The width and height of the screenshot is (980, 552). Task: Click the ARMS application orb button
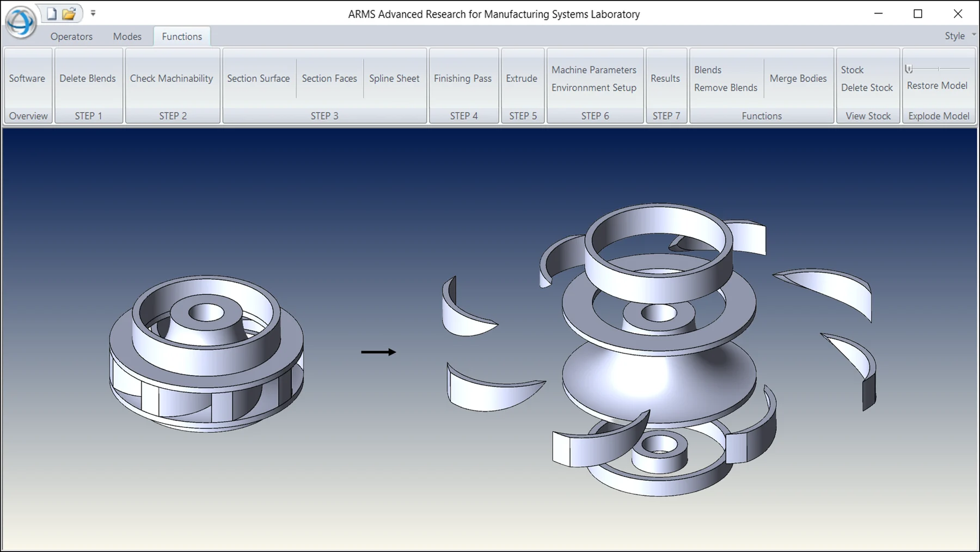pos(21,22)
